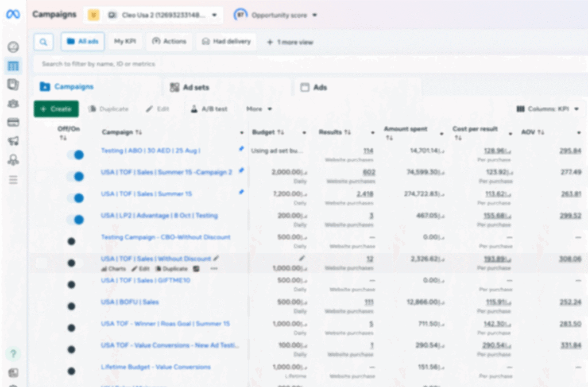This screenshot has height=387, width=588.
Task: Open the green Help question mark icon
Action: pos(13,354)
